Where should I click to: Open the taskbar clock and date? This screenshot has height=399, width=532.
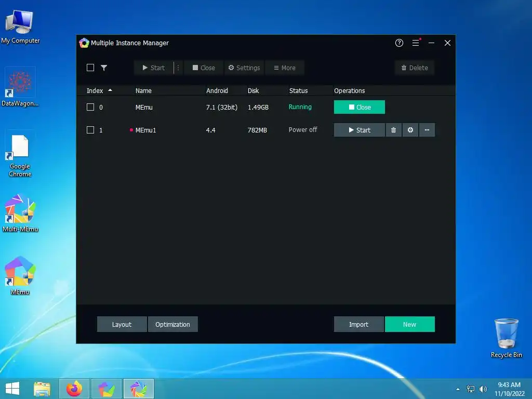click(x=509, y=389)
